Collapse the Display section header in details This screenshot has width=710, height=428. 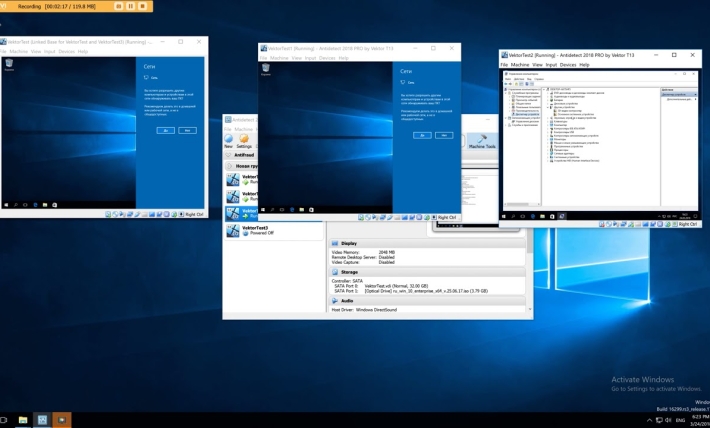point(427,243)
